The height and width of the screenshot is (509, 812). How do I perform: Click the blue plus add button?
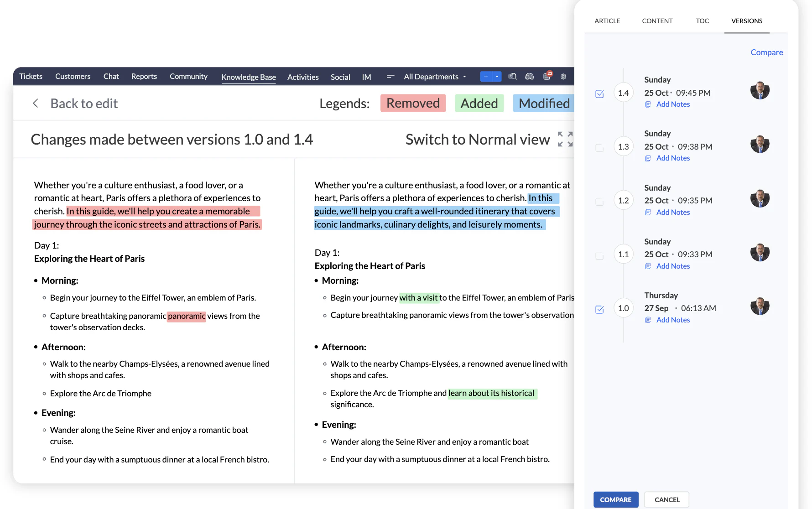tap(486, 77)
